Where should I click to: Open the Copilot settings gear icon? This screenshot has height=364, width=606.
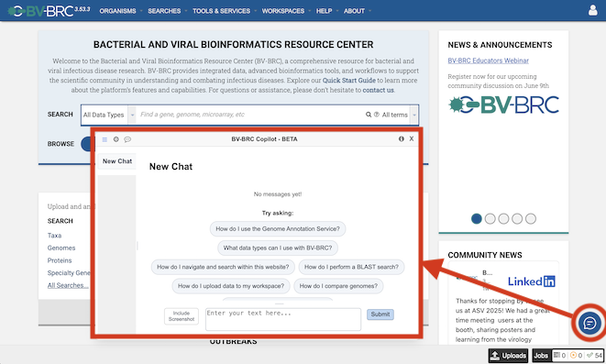click(x=116, y=139)
